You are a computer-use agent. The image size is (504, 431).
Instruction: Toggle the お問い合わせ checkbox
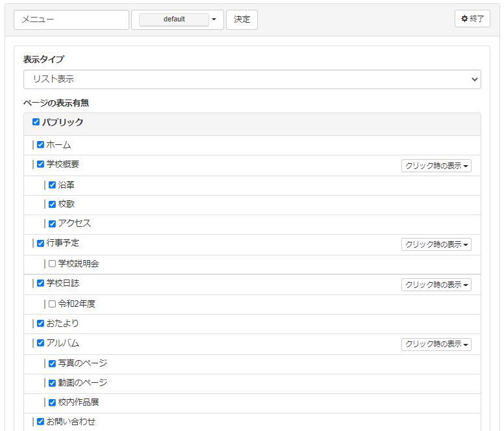point(40,422)
